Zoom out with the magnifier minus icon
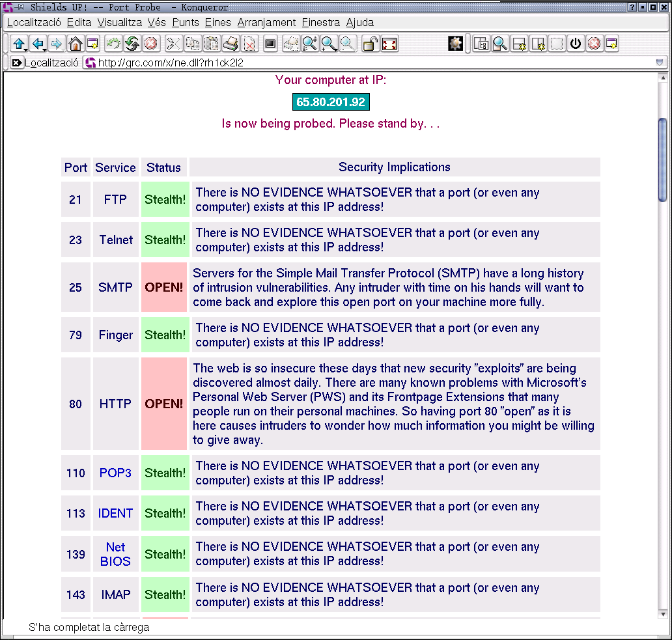The width and height of the screenshot is (672, 640). coord(348,43)
